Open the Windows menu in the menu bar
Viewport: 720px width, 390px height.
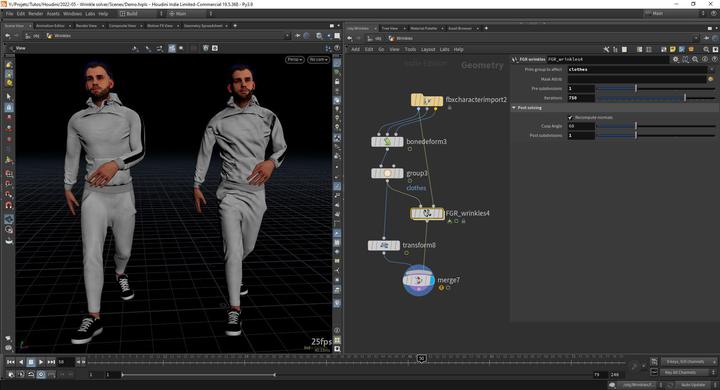pyautogui.click(x=72, y=14)
